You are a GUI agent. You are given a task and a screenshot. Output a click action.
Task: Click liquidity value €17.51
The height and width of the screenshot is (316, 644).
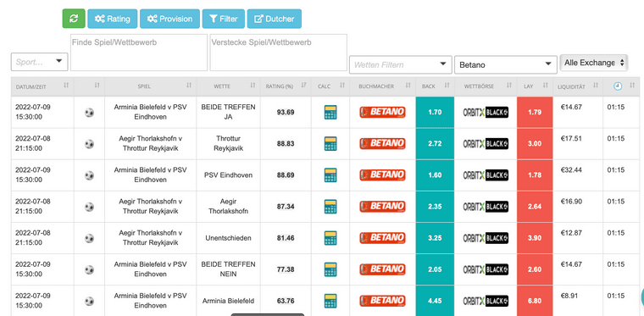click(571, 138)
